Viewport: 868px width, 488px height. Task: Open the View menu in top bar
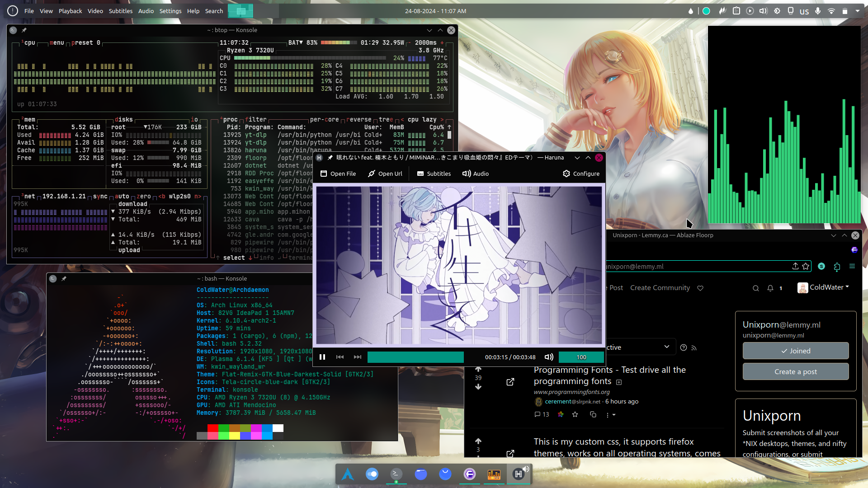pos(46,11)
